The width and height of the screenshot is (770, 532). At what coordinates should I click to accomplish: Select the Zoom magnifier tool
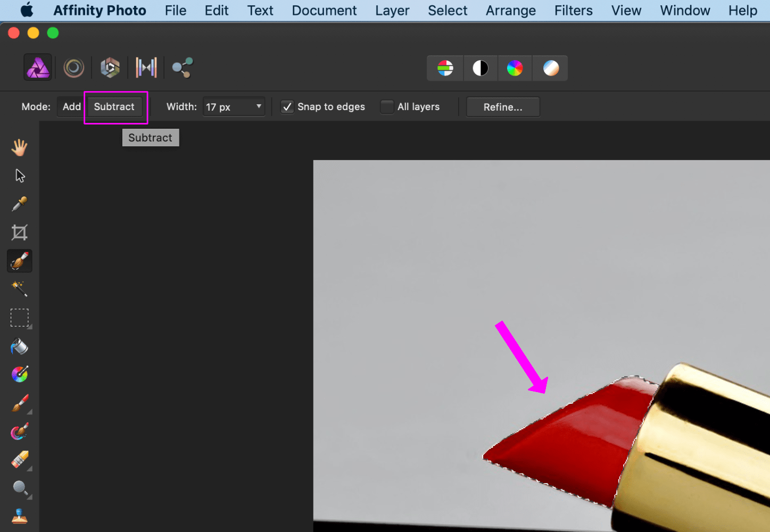point(20,488)
